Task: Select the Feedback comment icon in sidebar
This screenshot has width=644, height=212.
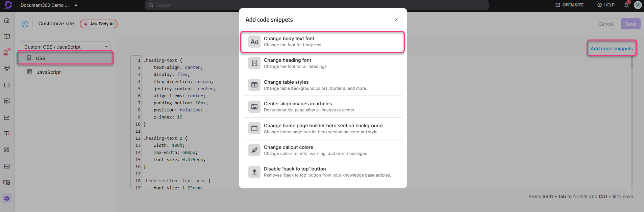Action: point(6,101)
